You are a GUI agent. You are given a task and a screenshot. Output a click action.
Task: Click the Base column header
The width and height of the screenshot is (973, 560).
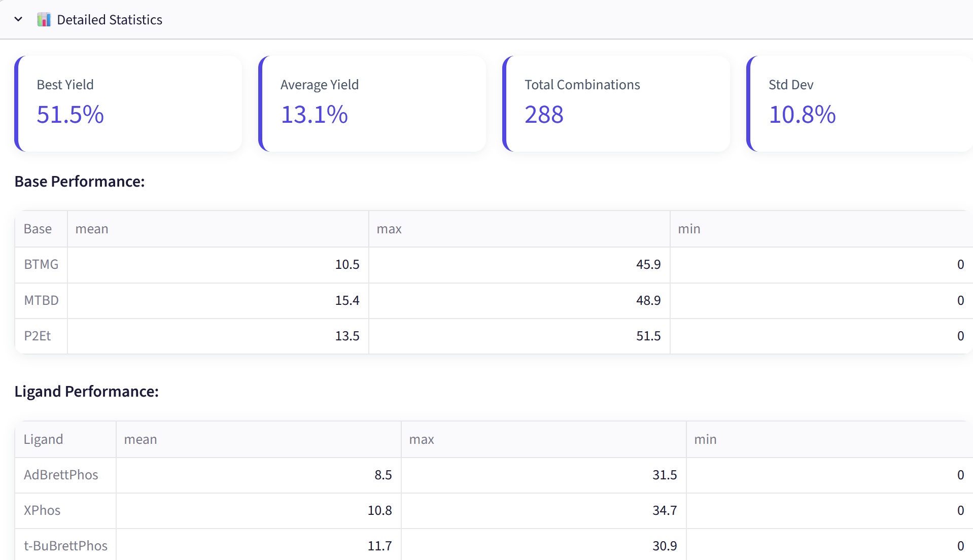point(38,229)
